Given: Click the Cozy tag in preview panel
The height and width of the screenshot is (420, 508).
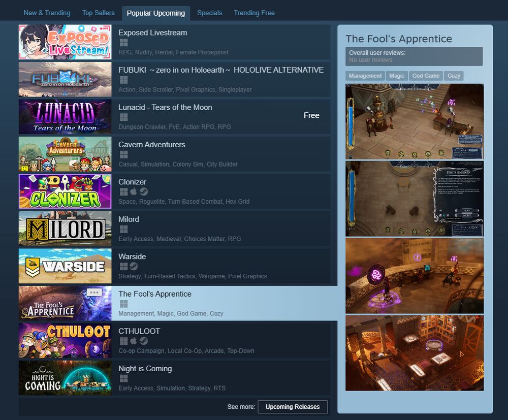Looking at the screenshot, I should (x=454, y=76).
